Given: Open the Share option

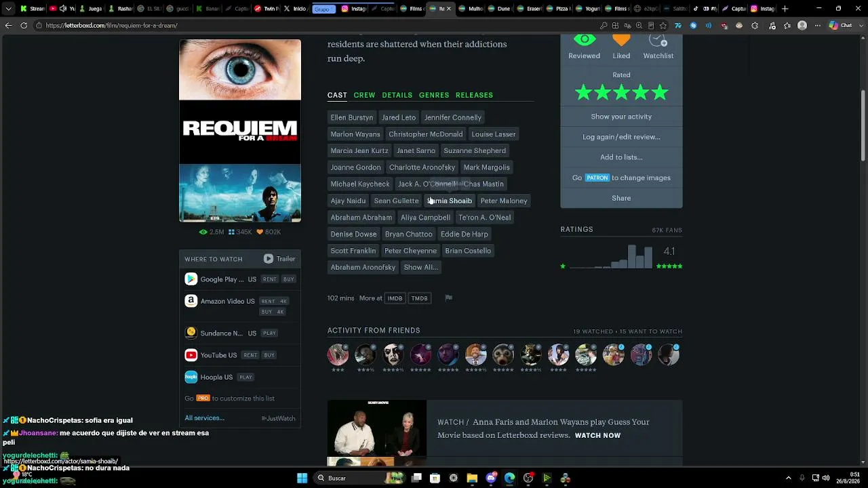Looking at the screenshot, I should (x=621, y=198).
